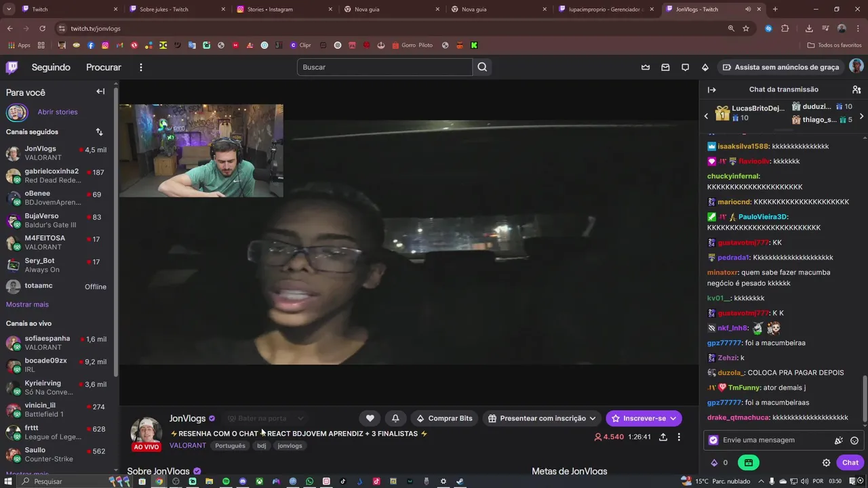
Task: Open channel points rewards button
Action: pyautogui.click(x=749, y=463)
